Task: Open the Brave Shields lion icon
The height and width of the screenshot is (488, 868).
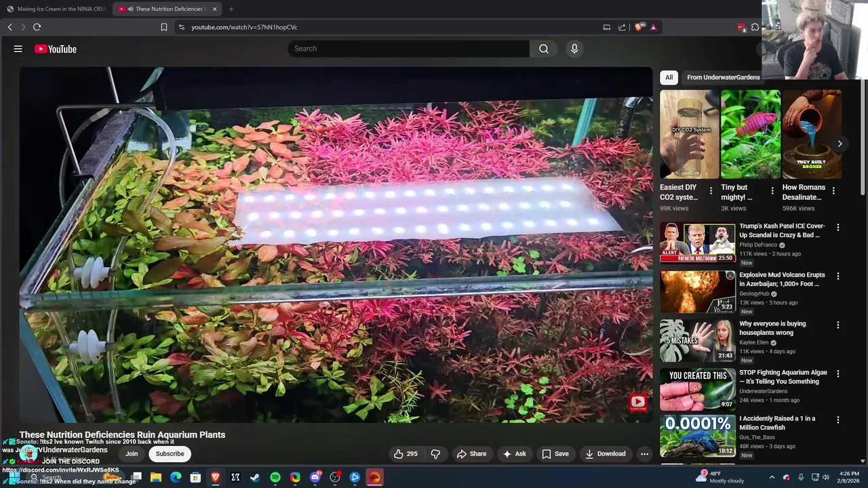Action: point(638,27)
